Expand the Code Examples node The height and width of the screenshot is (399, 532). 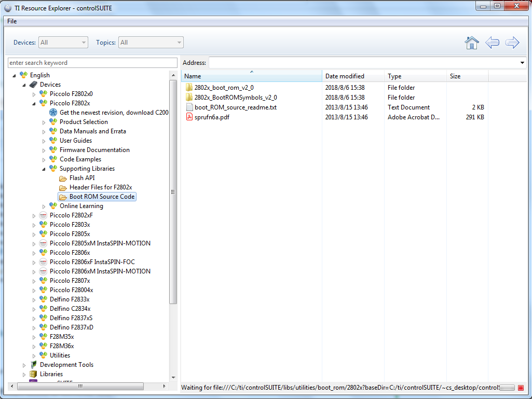[44, 160]
